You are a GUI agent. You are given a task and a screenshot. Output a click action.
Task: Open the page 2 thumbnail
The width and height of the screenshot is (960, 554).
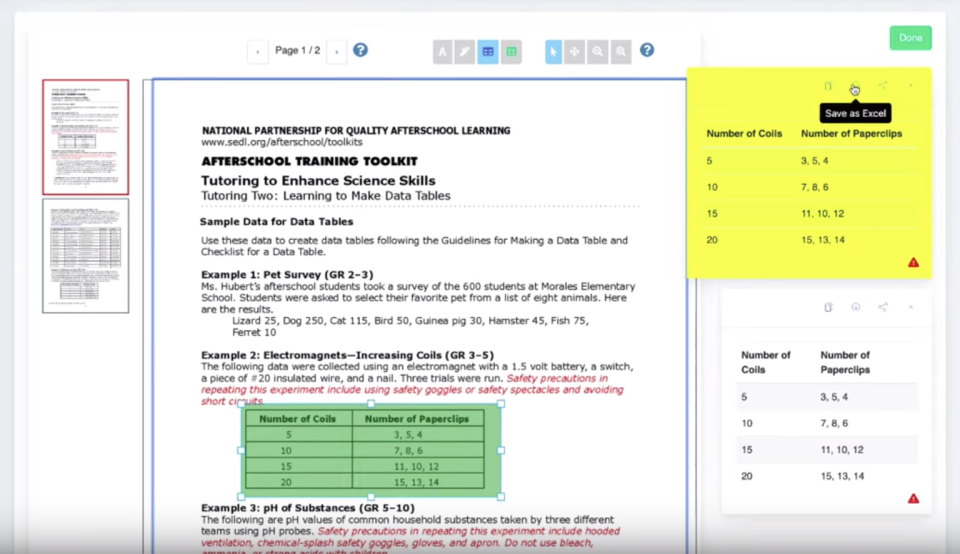coord(86,255)
